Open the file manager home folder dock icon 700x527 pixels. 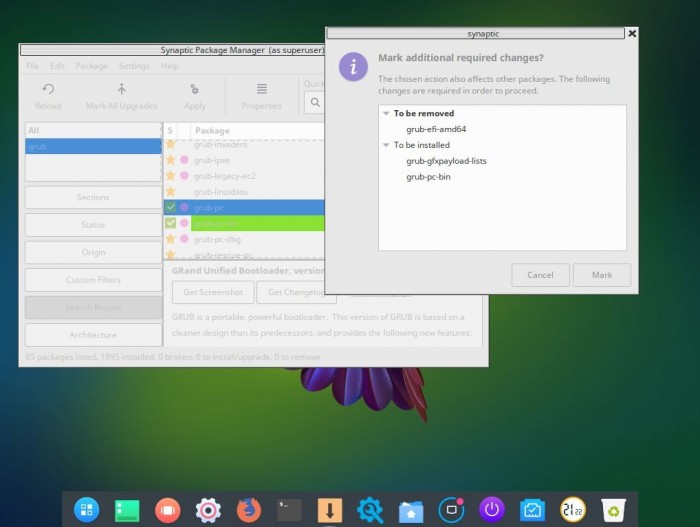[411, 511]
